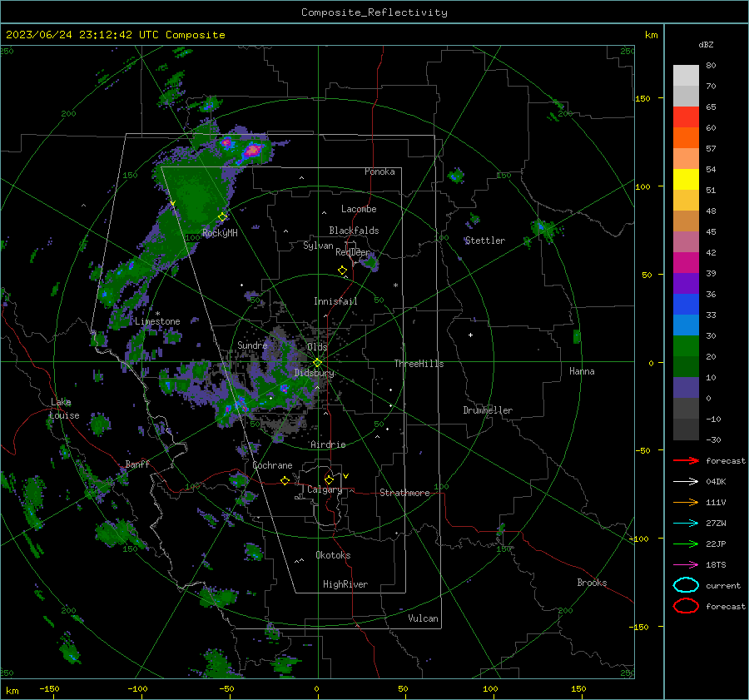Click the Vulcan town label
The width and height of the screenshot is (749, 700).
[x=423, y=618]
